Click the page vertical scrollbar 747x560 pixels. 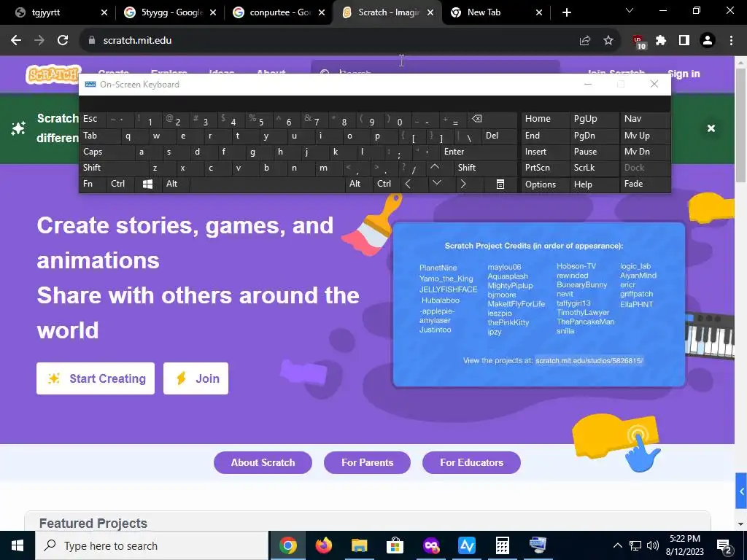[x=741, y=125]
